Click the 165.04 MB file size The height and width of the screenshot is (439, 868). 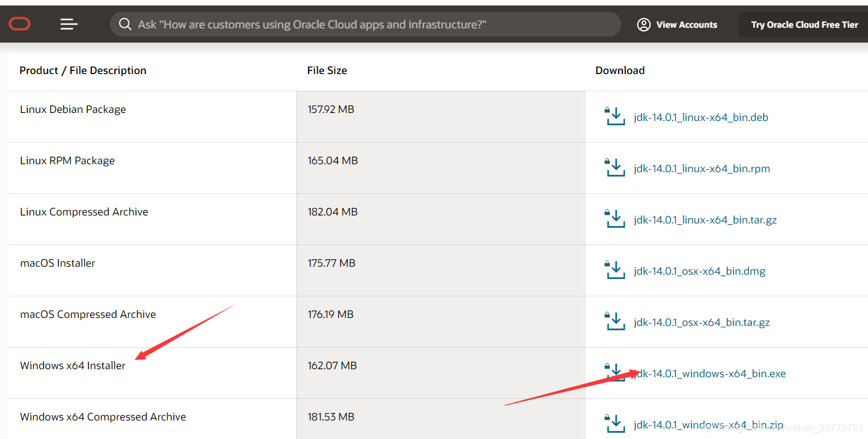333,161
